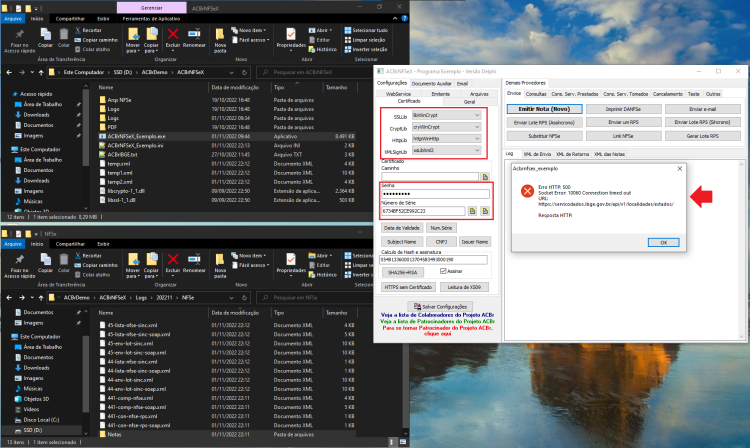Click the Imprimir DANFSe button

point(624,109)
